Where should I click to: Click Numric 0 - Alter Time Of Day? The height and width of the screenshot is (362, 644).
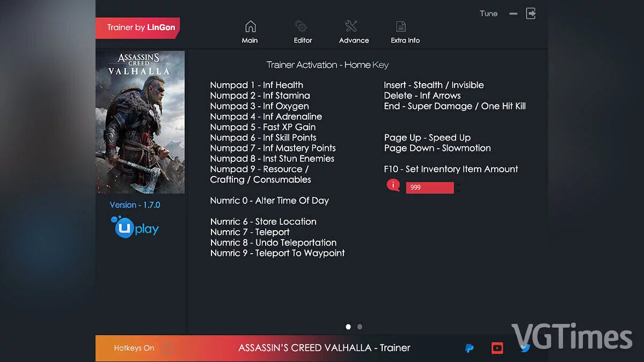(269, 201)
